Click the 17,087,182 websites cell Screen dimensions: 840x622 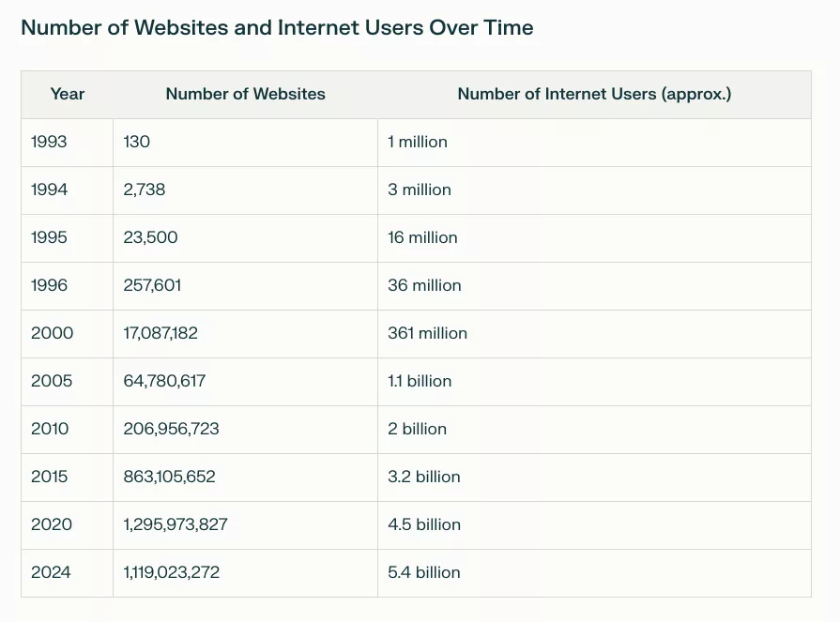[x=160, y=334]
